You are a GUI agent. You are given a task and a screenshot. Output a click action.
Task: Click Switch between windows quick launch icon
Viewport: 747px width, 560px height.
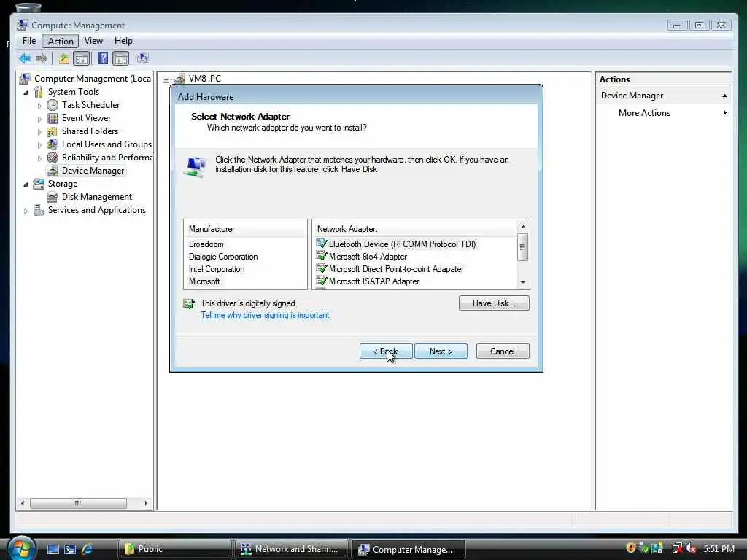pyautogui.click(x=70, y=549)
